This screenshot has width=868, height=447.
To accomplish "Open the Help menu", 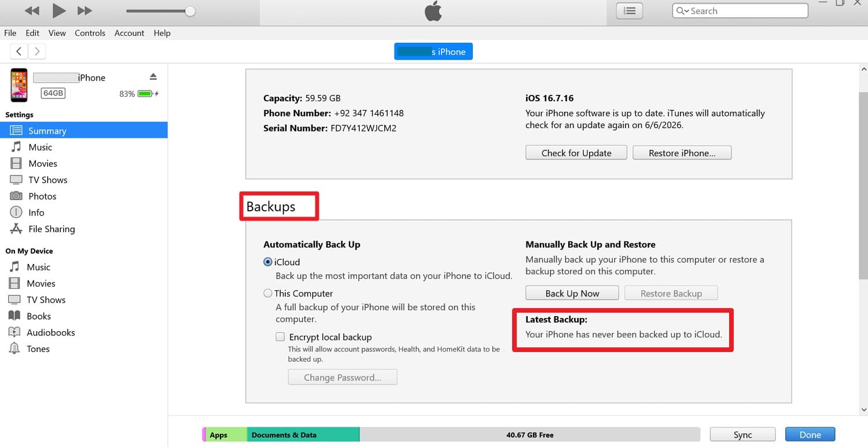I will pos(162,33).
